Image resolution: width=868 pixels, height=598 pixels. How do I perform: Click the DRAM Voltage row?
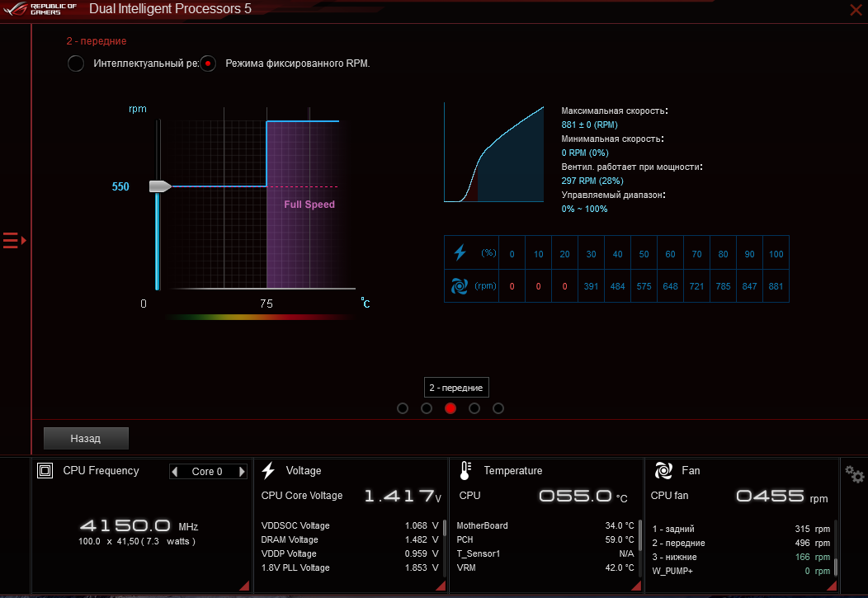(x=349, y=539)
